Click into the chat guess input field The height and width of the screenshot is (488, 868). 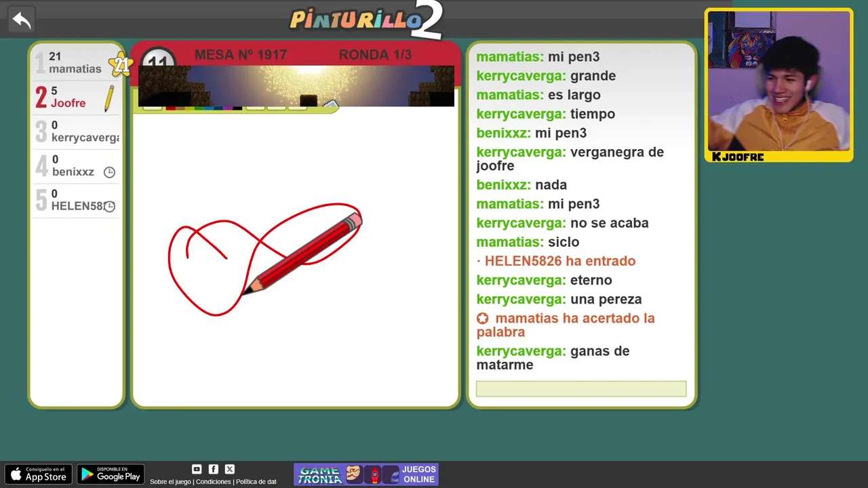coord(581,389)
